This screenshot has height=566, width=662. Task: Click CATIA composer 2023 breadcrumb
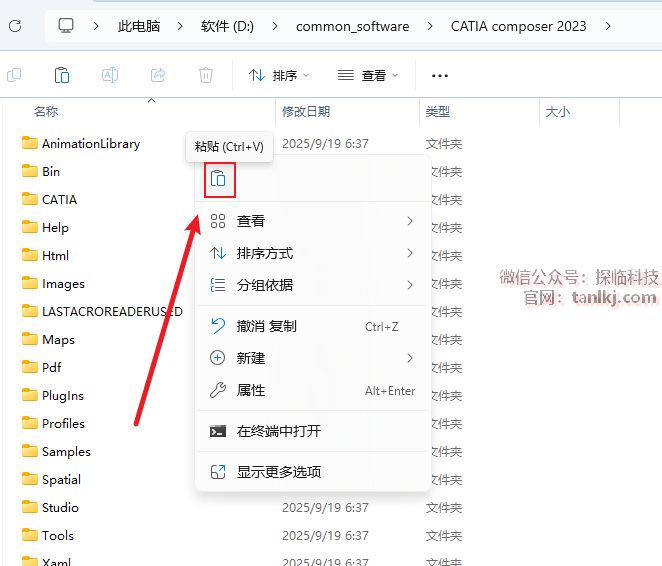pyautogui.click(x=518, y=26)
